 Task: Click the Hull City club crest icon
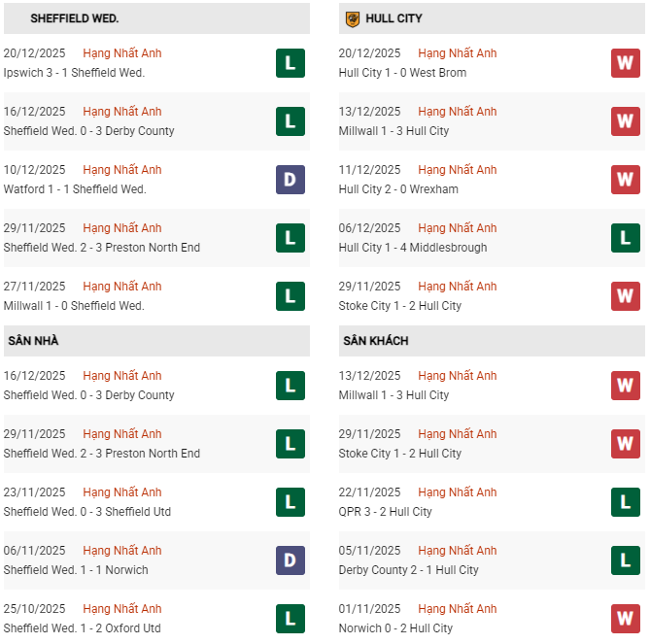(353, 18)
